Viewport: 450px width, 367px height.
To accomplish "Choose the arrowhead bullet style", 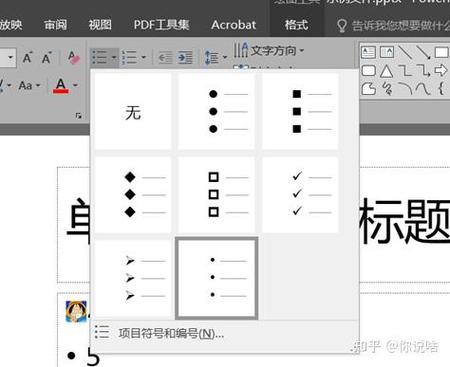I will pyautogui.click(x=133, y=278).
